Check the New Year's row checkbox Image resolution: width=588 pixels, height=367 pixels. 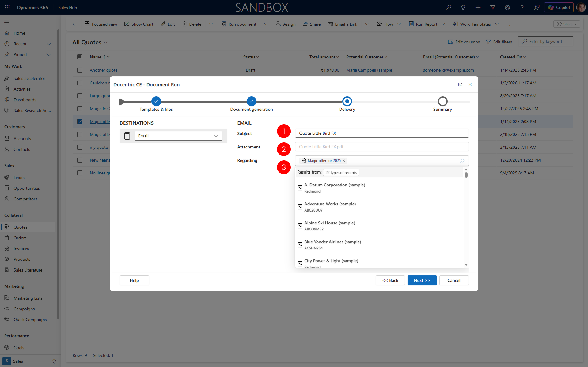pos(80,160)
